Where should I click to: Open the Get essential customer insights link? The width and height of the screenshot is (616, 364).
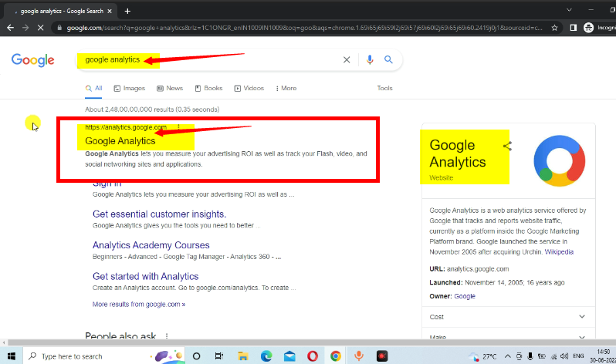(159, 214)
